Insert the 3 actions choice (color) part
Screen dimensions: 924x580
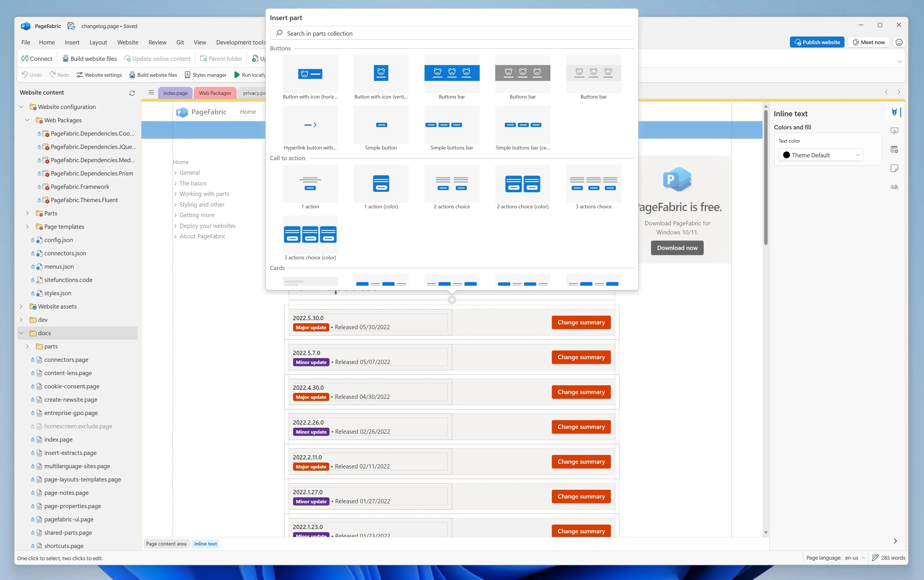310,238
